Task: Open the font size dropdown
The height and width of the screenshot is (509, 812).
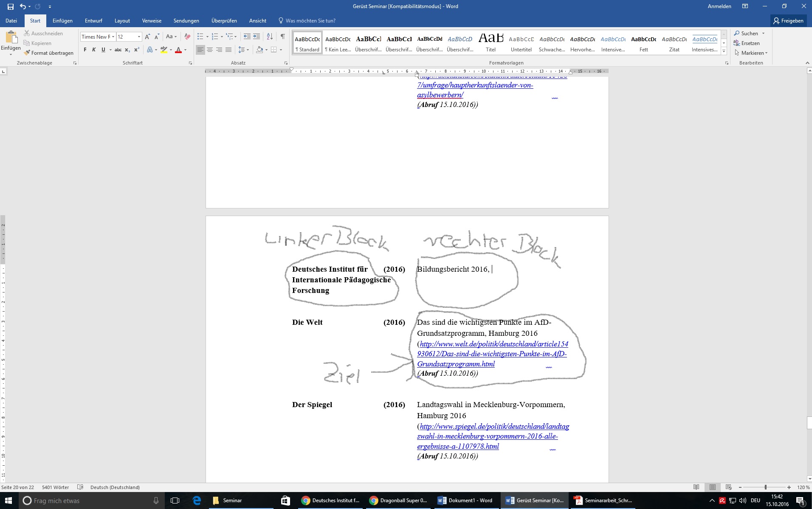Action: [x=139, y=37]
